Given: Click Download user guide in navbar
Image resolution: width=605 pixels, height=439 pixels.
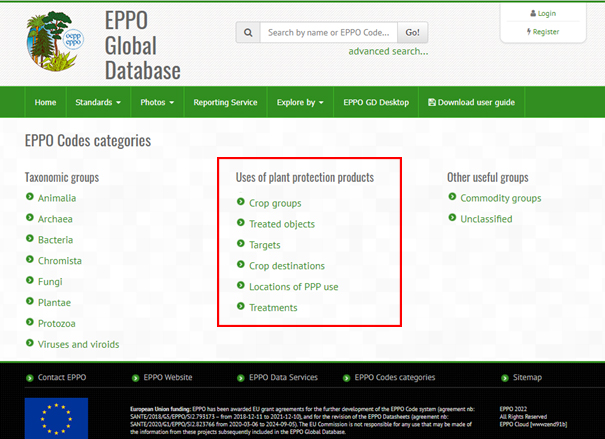Looking at the screenshot, I should pos(471,102).
